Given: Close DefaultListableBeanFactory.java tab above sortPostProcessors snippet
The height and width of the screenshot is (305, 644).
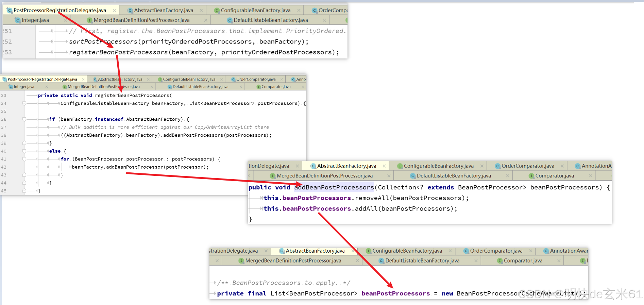Looking at the screenshot, I should point(324,20).
